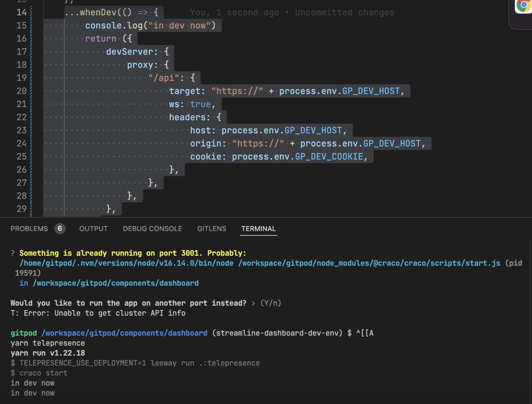Click GP_DEV_COOKIE on line 25
The image size is (532, 404).
pyautogui.click(x=329, y=157)
